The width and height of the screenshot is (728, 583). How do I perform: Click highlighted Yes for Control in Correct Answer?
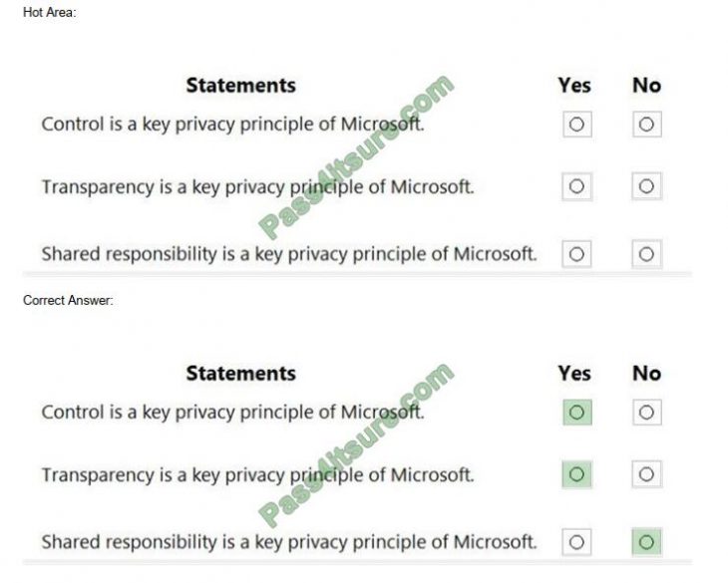pos(576,413)
